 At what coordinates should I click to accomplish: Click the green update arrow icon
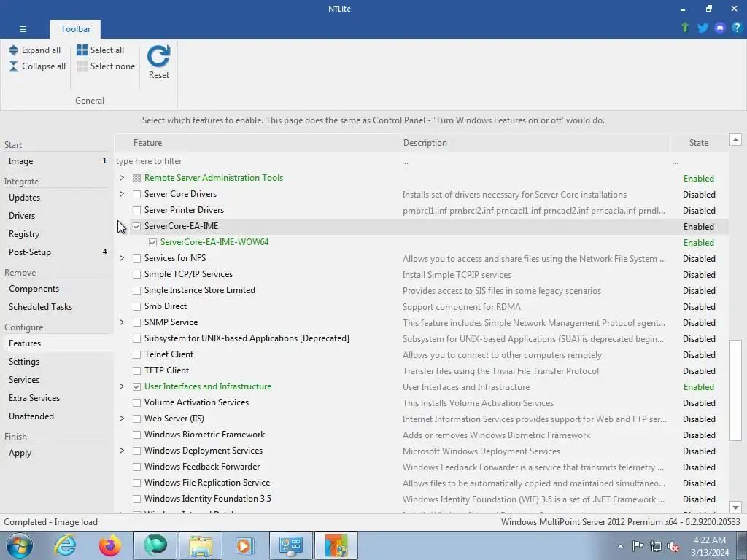[685, 28]
